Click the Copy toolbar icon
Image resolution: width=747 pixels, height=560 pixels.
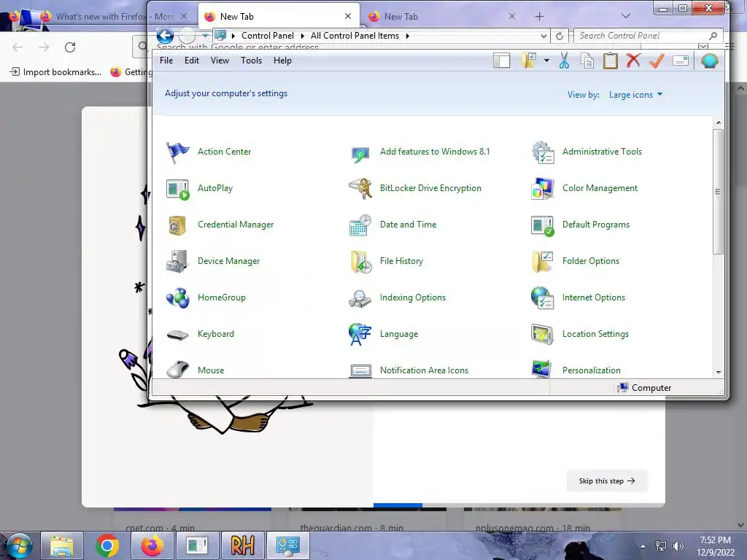(x=587, y=61)
